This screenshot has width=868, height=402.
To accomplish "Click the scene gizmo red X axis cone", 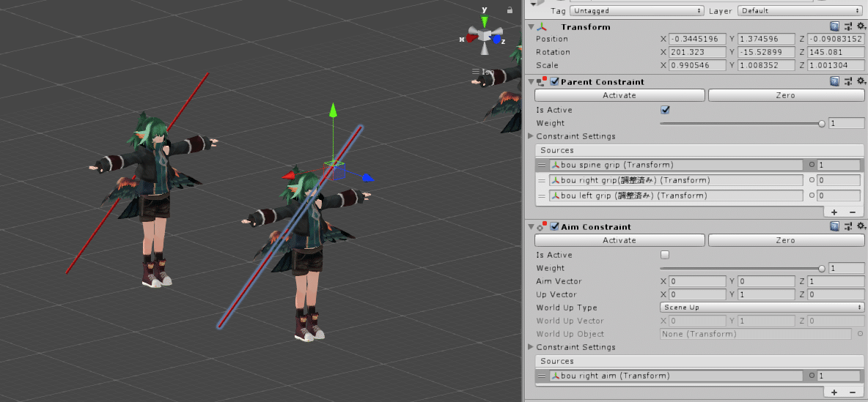I will (471, 38).
